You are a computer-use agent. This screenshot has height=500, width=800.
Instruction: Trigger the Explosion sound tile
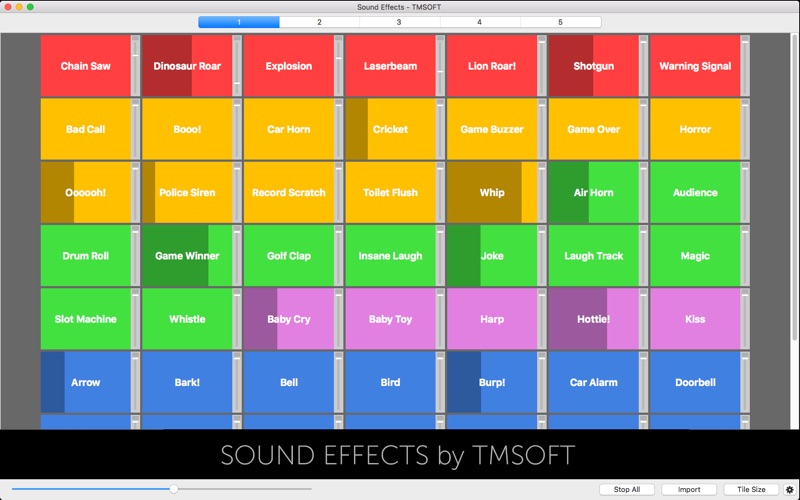[x=289, y=66]
